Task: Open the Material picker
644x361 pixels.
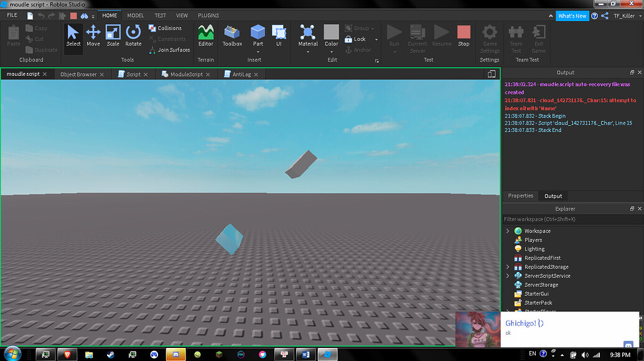Action: 307,35
